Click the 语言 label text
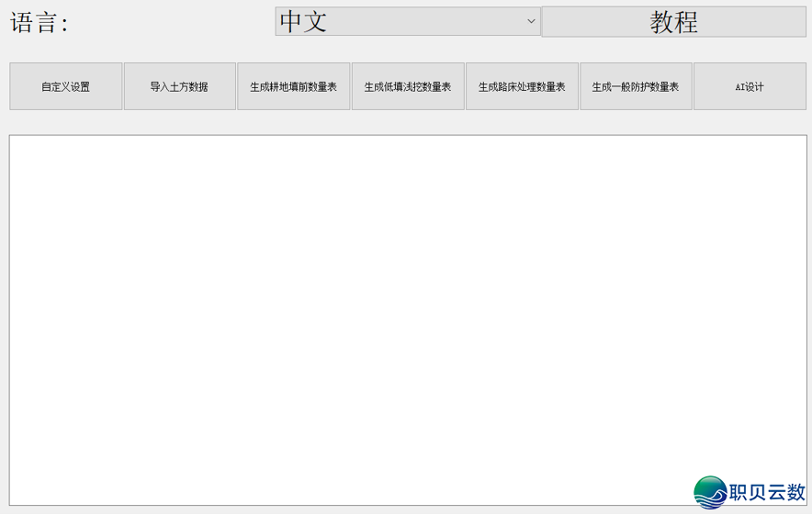812x515 pixels. coord(39,23)
